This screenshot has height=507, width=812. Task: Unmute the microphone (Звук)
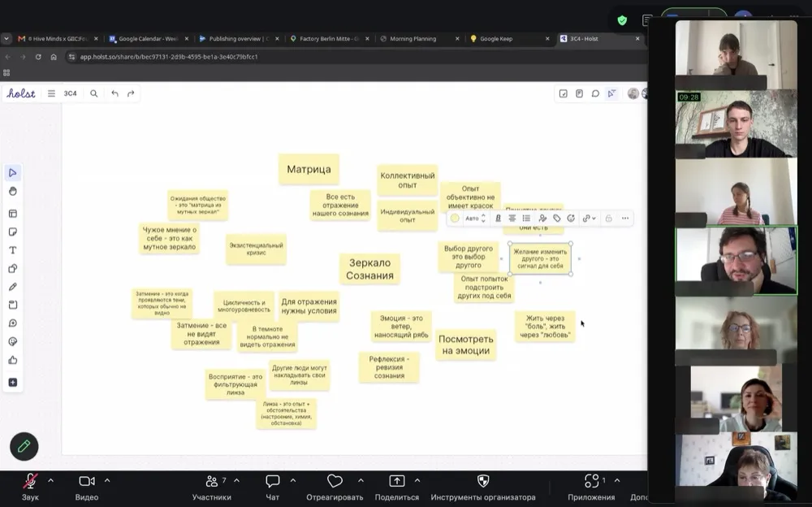point(30,487)
